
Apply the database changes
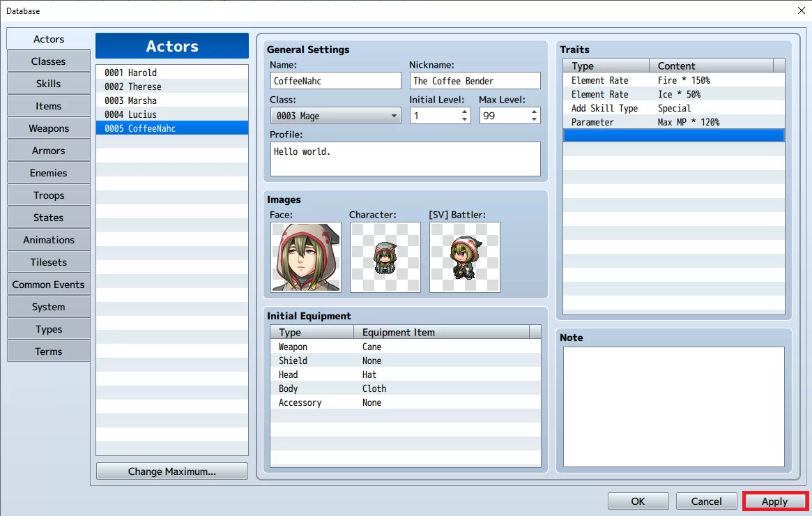click(775, 501)
